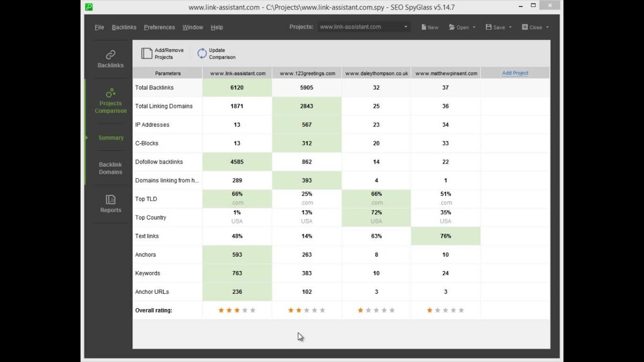The width and height of the screenshot is (644, 362).
Task: Click the 1871 linking domains value
Action: pyautogui.click(x=237, y=106)
